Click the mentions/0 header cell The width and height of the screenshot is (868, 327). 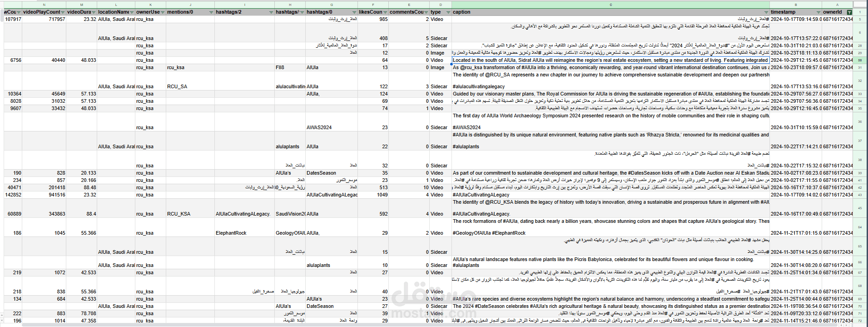click(190, 12)
